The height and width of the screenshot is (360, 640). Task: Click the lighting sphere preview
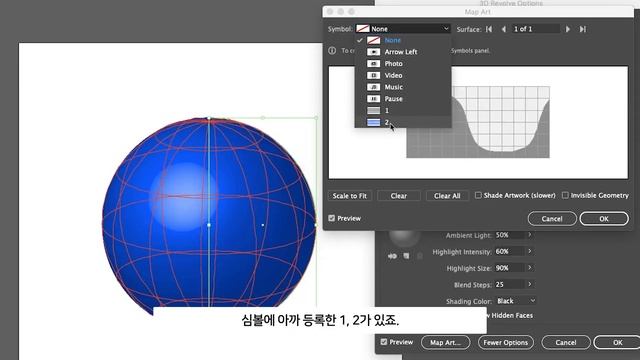click(x=404, y=238)
